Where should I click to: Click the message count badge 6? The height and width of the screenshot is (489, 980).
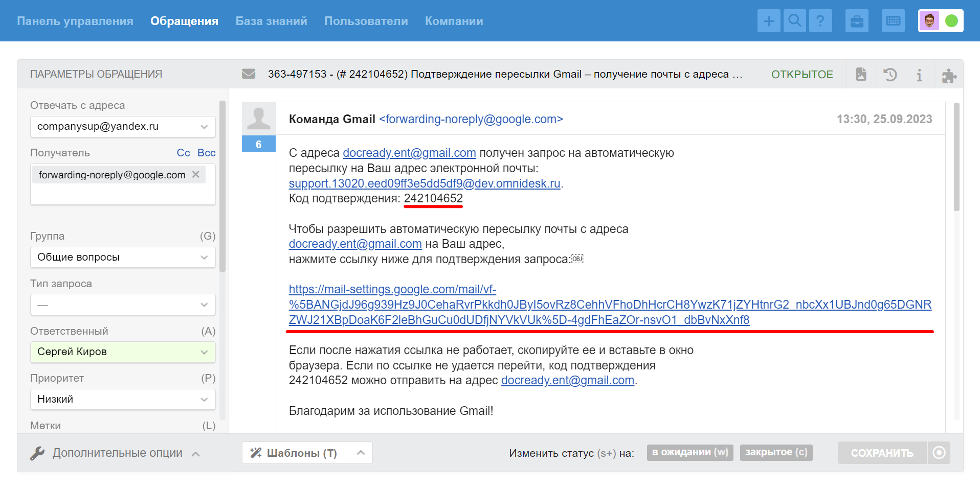(259, 145)
